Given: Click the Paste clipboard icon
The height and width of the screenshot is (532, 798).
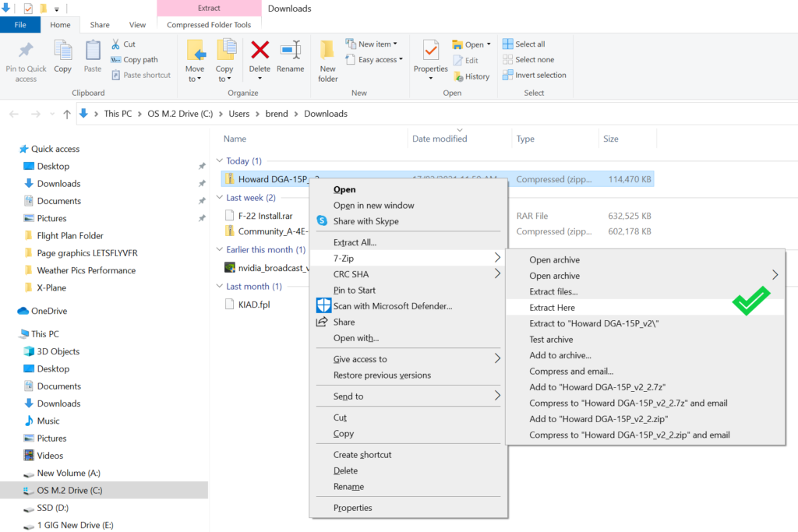Looking at the screenshot, I should tap(93, 51).
